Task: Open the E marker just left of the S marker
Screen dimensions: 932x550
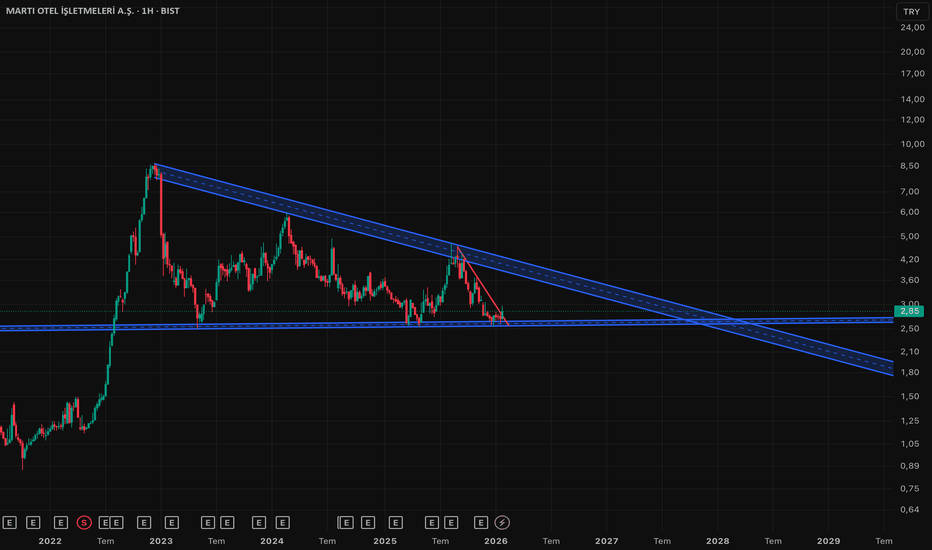Action: (x=61, y=523)
